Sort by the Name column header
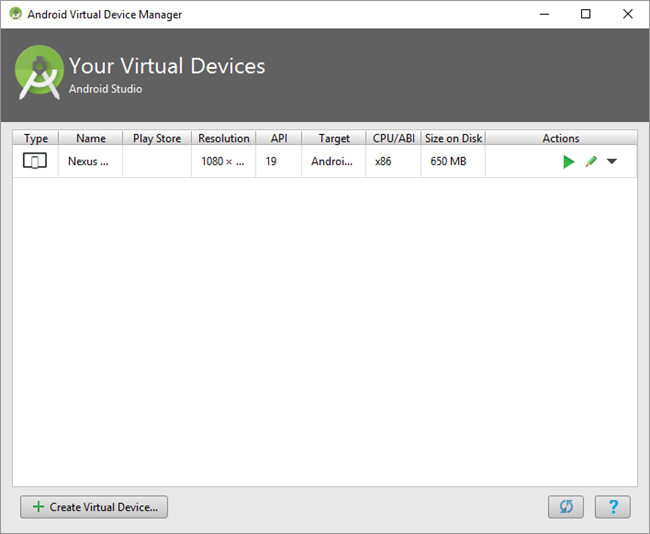The height and width of the screenshot is (534, 650). pyautogui.click(x=91, y=138)
